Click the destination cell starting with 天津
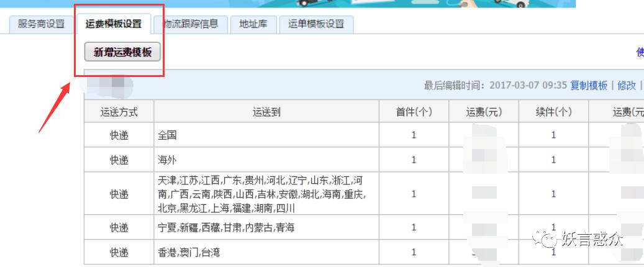The image size is (644, 267). 261,194
